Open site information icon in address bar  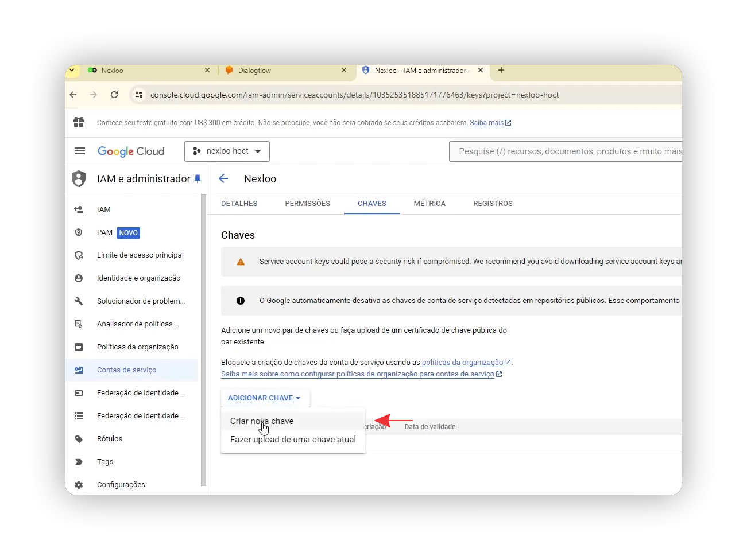138,95
